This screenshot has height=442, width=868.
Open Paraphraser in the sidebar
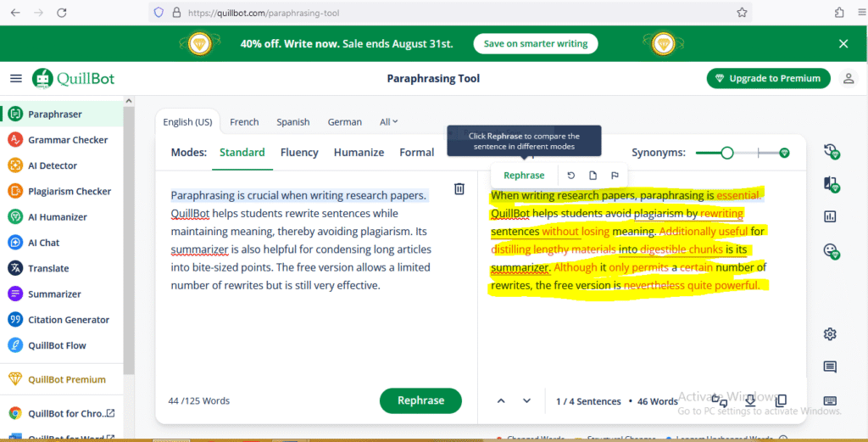click(62, 114)
